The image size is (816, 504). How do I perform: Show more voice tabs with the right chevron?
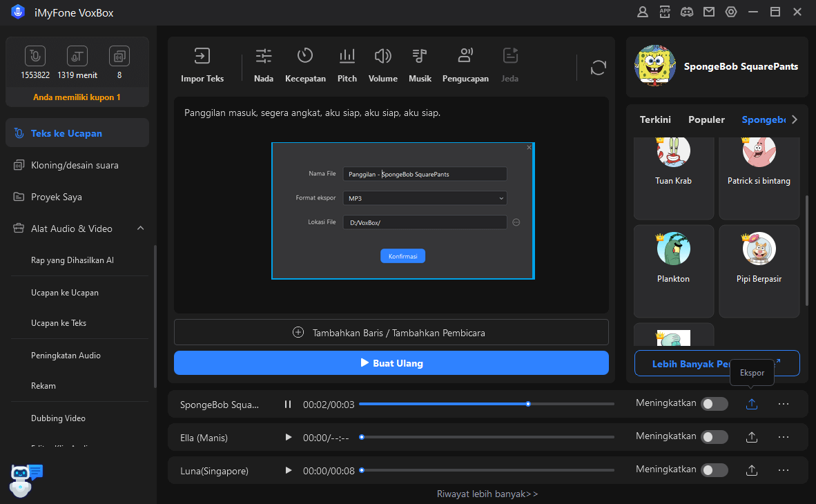click(x=794, y=119)
